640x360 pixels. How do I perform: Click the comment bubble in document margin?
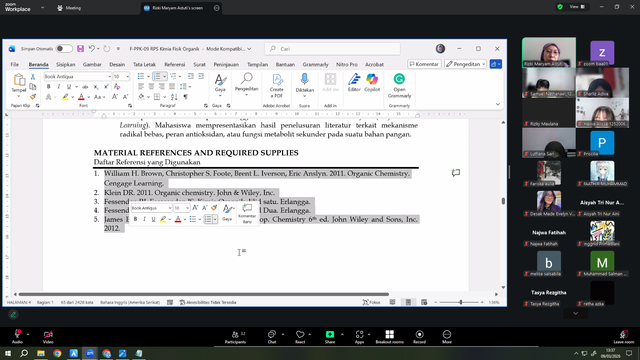[x=456, y=173]
